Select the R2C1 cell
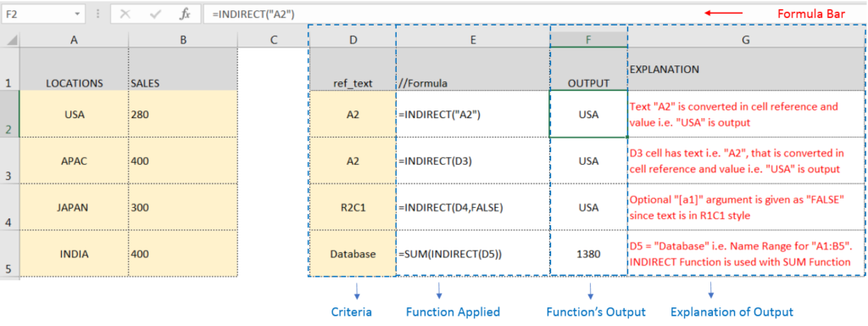Image resolution: width=868 pixels, height=326 pixels. click(353, 207)
